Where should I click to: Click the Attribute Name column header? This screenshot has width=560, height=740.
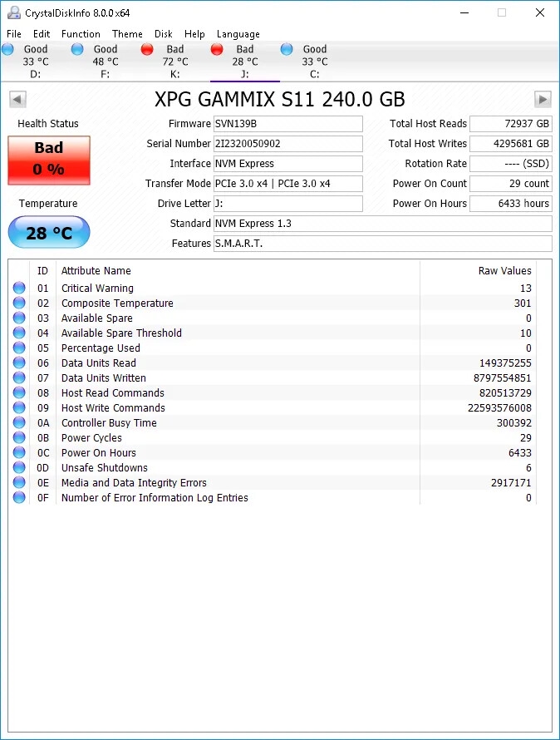96,271
